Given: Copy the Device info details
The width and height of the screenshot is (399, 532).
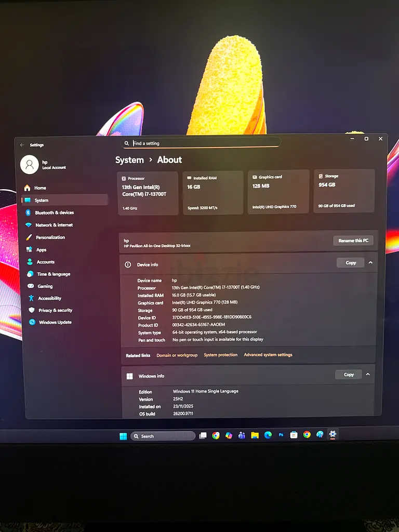Looking at the screenshot, I should pyautogui.click(x=351, y=262).
